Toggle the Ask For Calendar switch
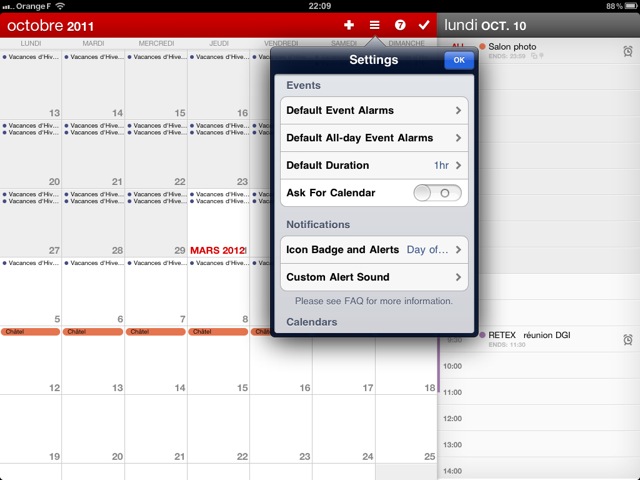This screenshot has height=480, width=640. tap(438, 193)
